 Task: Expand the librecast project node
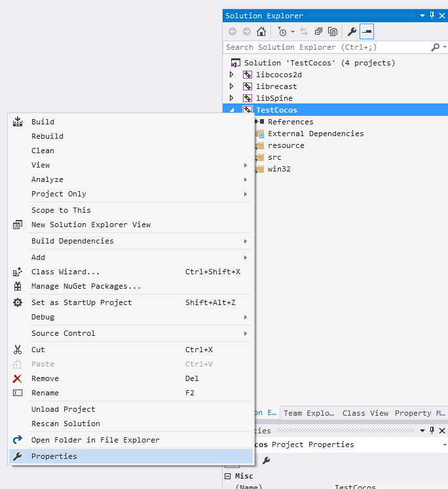pyautogui.click(x=231, y=86)
